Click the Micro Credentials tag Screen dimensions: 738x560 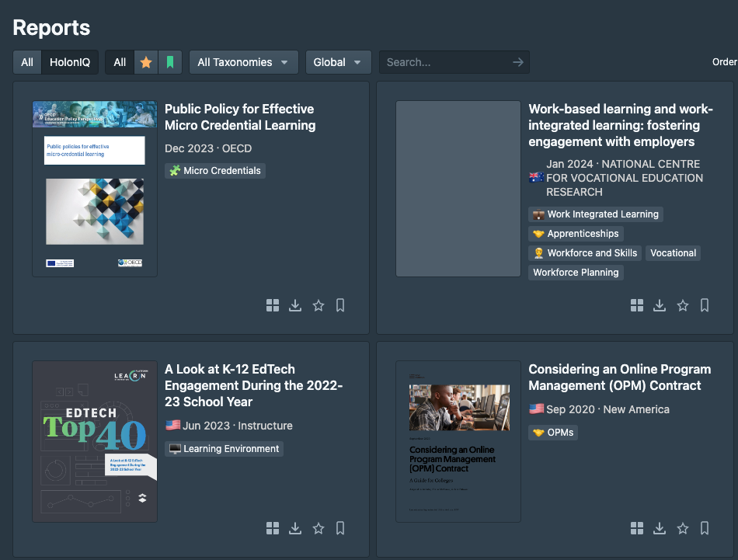[215, 171]
